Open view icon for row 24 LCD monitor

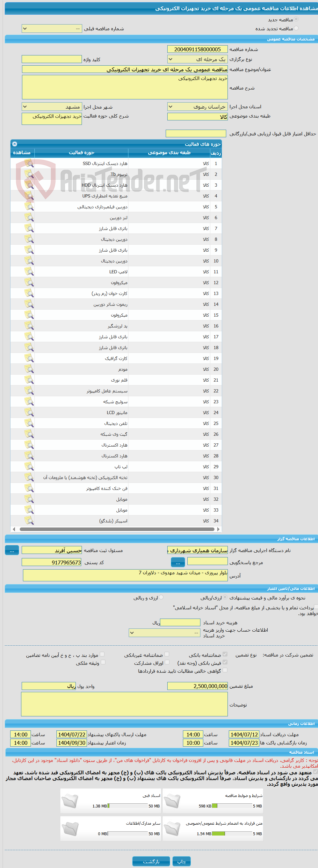point(29,412)
